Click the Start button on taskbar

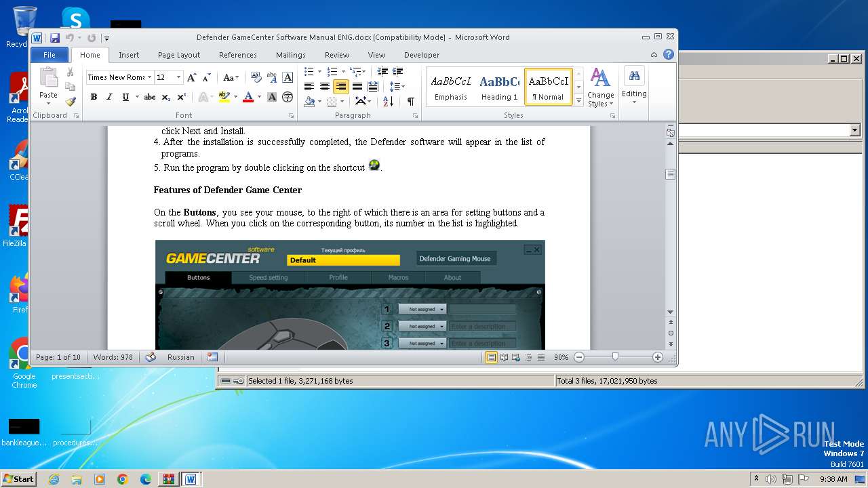[19, 479]
